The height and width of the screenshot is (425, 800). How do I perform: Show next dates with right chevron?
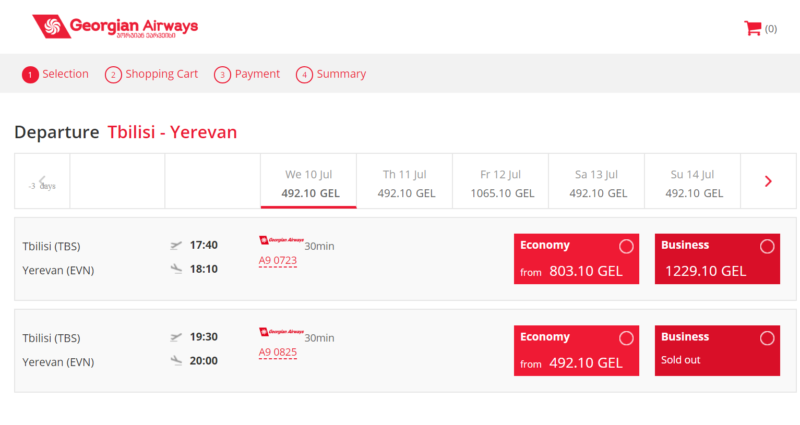pos(768,181)
